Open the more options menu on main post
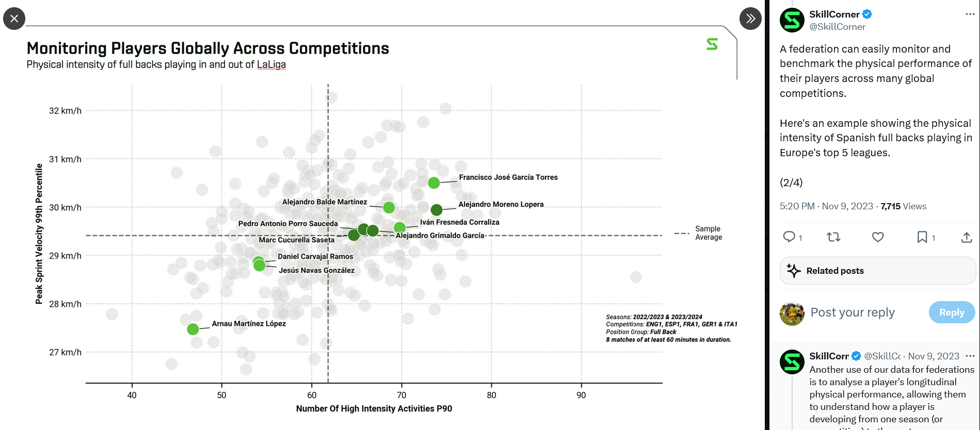This screenshot has height=430, width=980. point(970,14)
